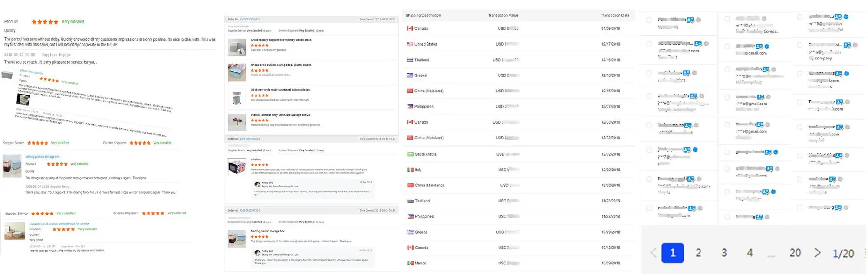Select checkbox for the 'j***7@' contact
868x274 pixels.
tap(649, 150)
